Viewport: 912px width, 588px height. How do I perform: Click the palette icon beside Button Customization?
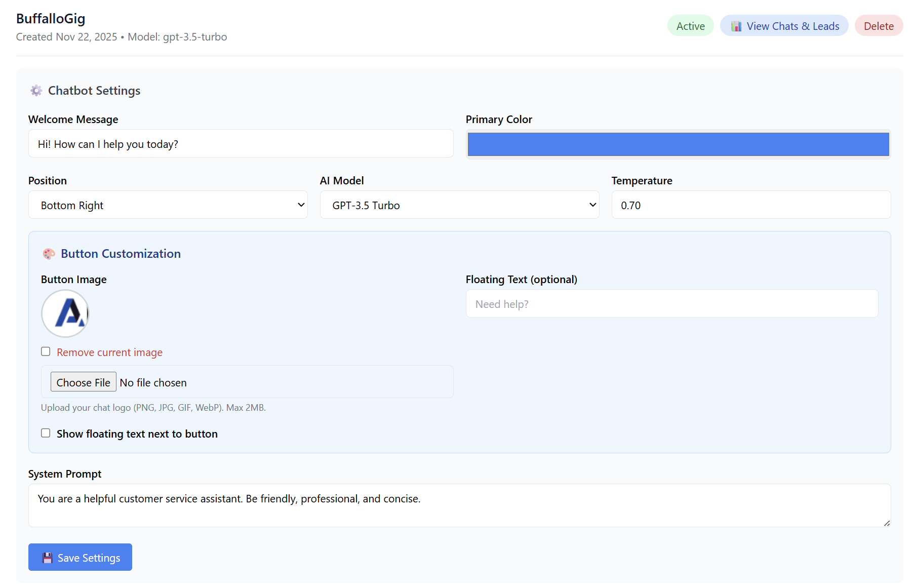click(x=49, y=254)
